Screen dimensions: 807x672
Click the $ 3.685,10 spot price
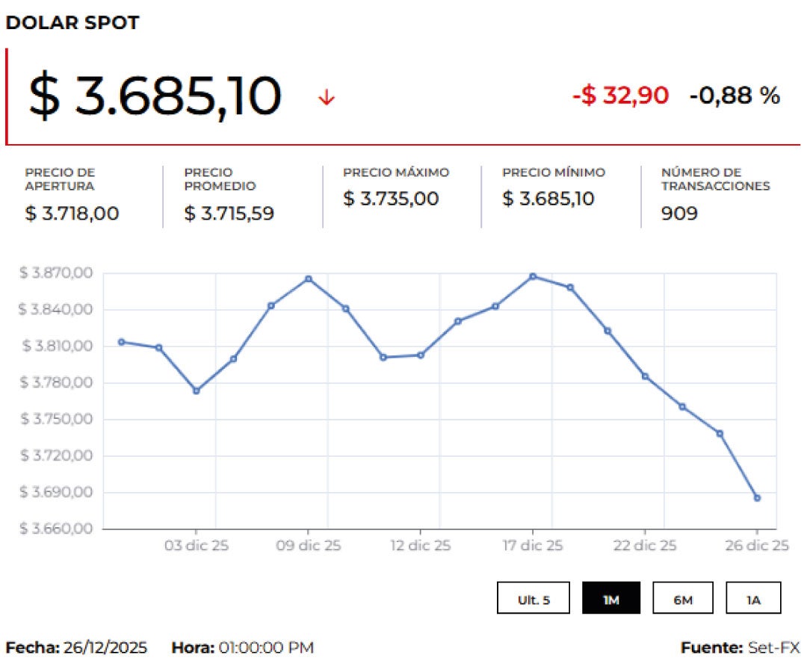[155, 96]
